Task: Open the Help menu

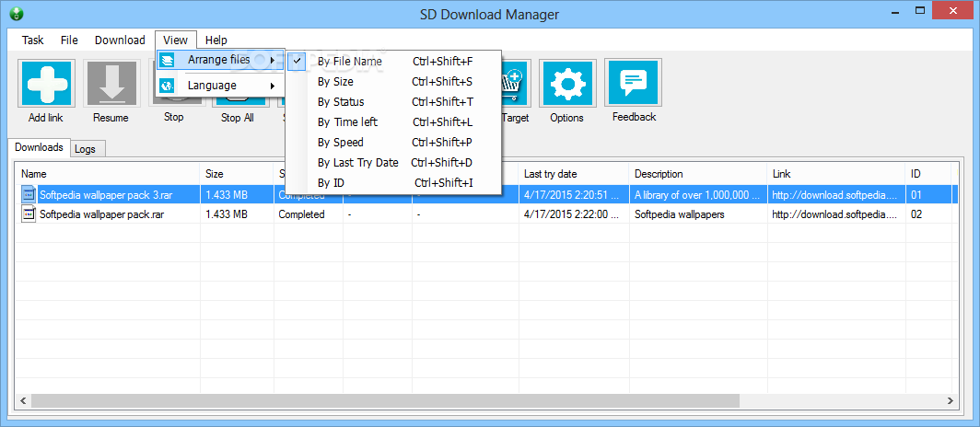Action: (216, 40)
